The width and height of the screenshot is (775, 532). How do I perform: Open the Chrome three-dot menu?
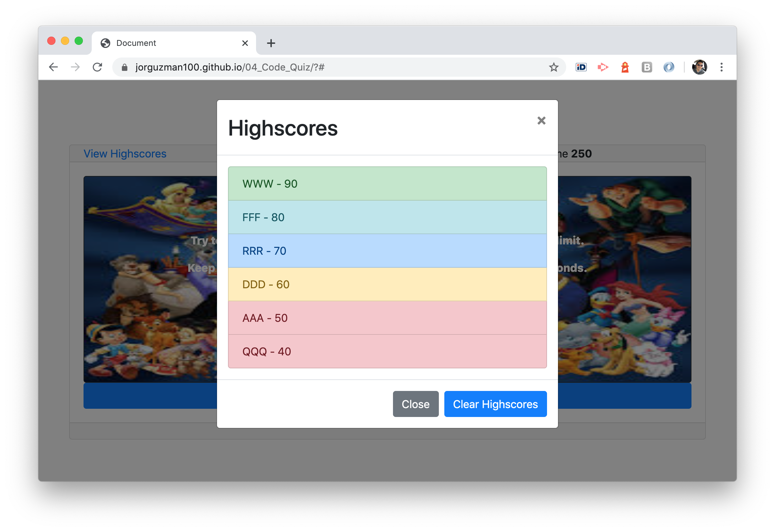(722, 67)
